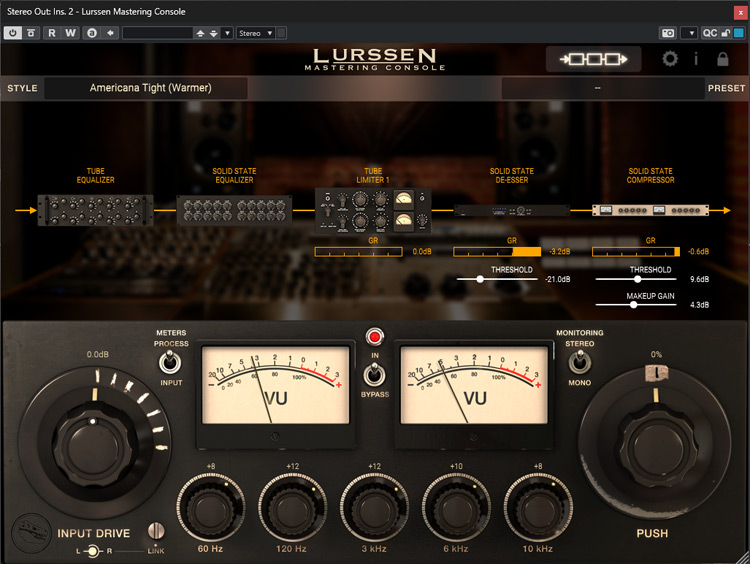Click the 6 kHz EQ knob

point(456,508)
